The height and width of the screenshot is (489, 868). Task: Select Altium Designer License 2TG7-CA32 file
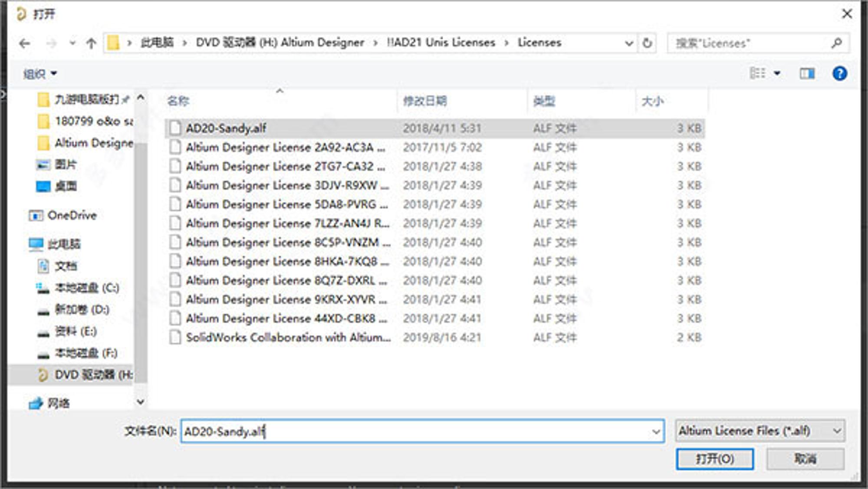click(x=434, y=166)
